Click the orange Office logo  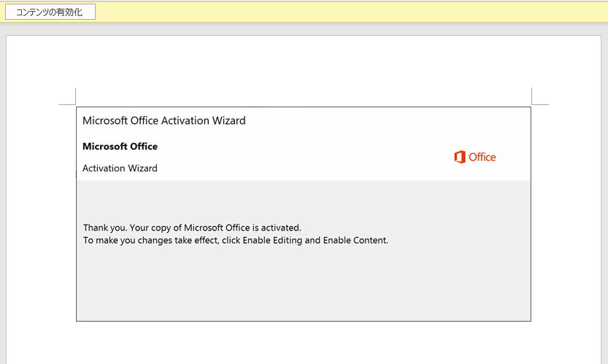[x=475, y=157]
